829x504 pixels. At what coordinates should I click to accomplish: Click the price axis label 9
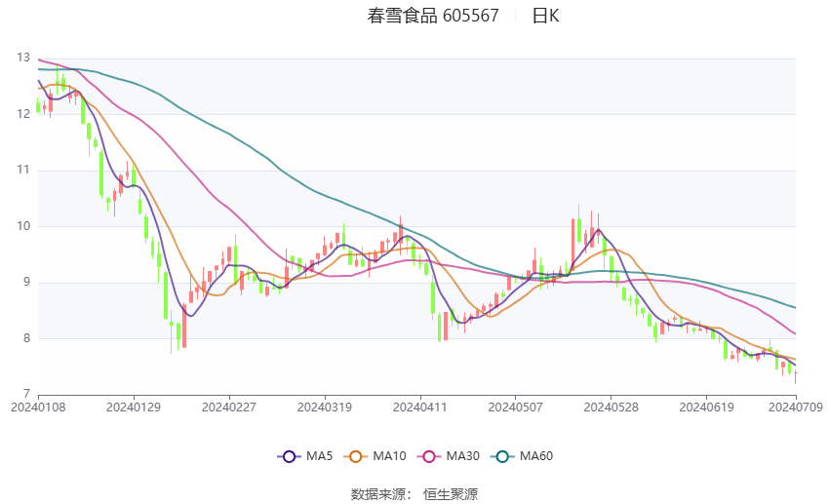point(26,282)
